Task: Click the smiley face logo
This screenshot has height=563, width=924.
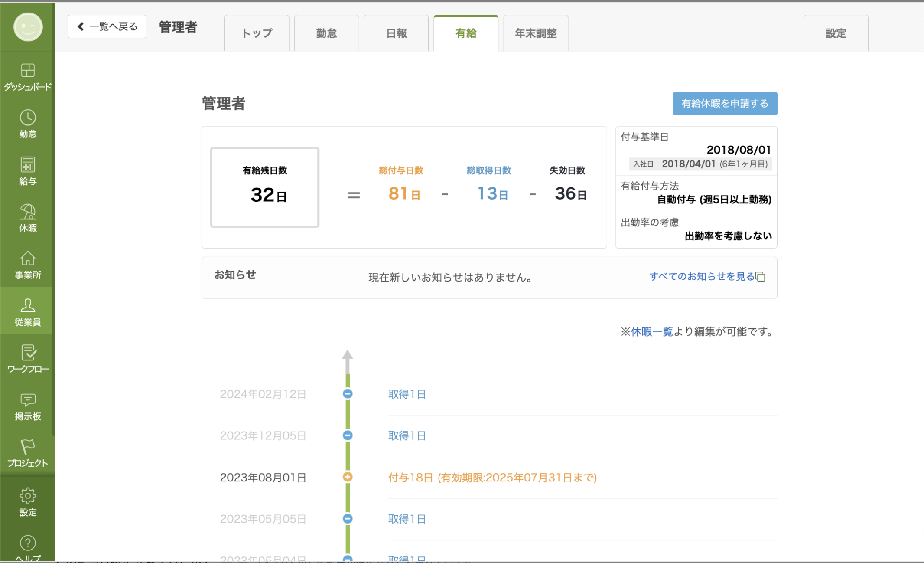Action: click(28, 27)
